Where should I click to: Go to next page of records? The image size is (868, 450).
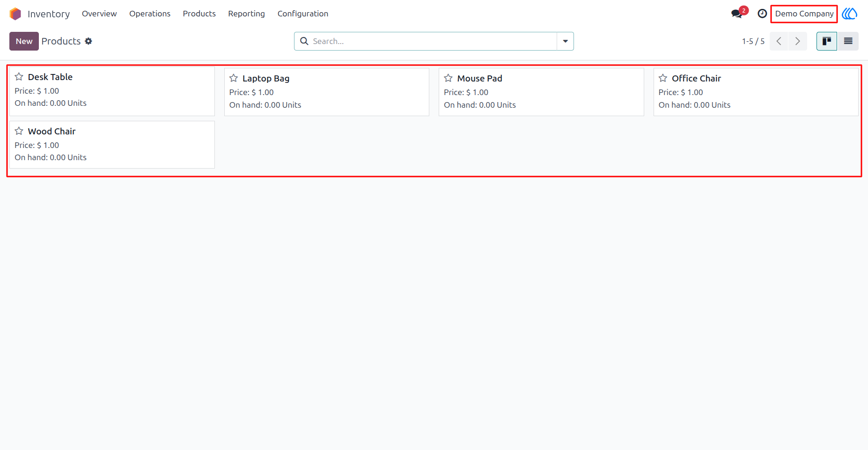[x=798, y=41]
